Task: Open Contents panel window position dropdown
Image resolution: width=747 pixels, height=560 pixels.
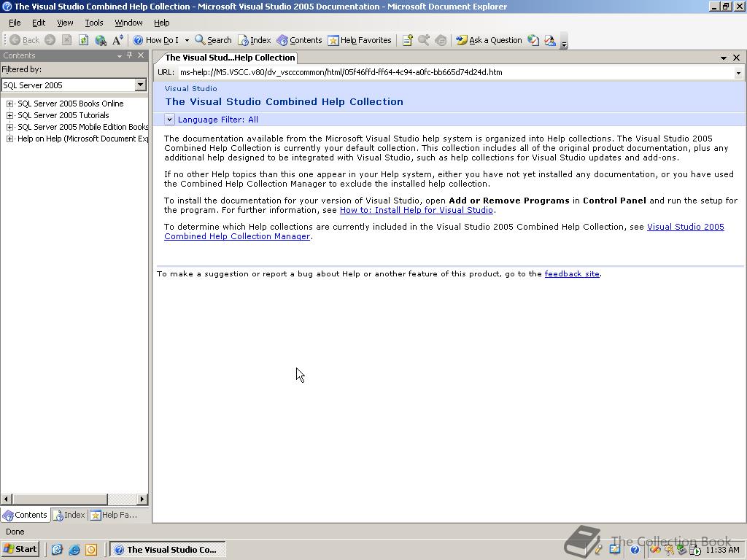Action: point(119,55)
